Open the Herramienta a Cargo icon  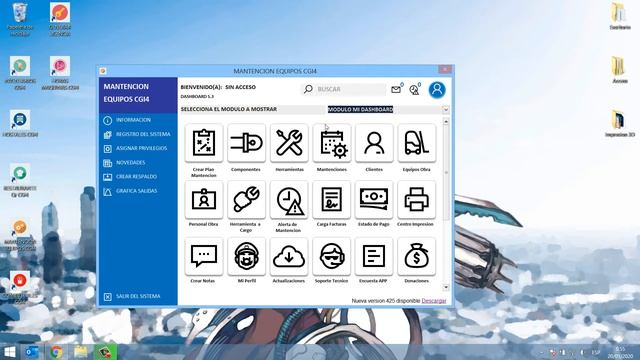tap(246, 200)
